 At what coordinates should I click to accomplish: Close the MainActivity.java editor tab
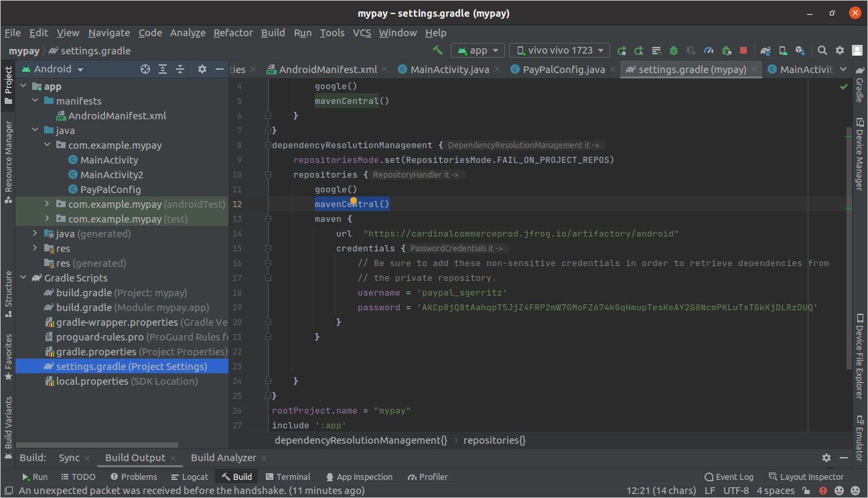pyautogui.click(x=496, y=70)
